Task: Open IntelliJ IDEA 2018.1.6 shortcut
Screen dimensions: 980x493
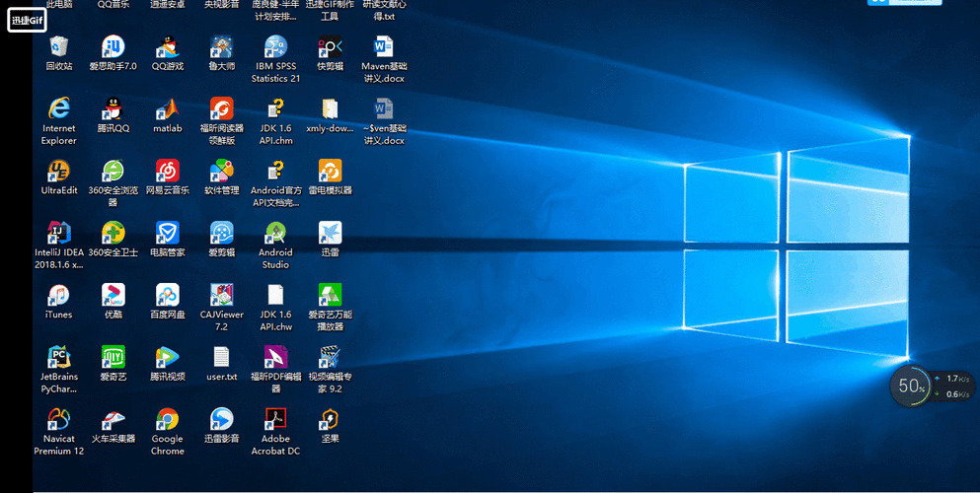Action: [59, 233]
